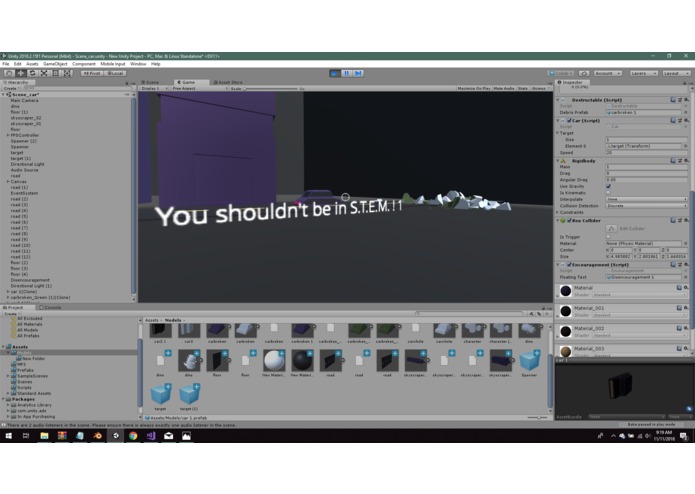Select the Move tool
Viewport: 695px width, 494px height.
(20, 73)
